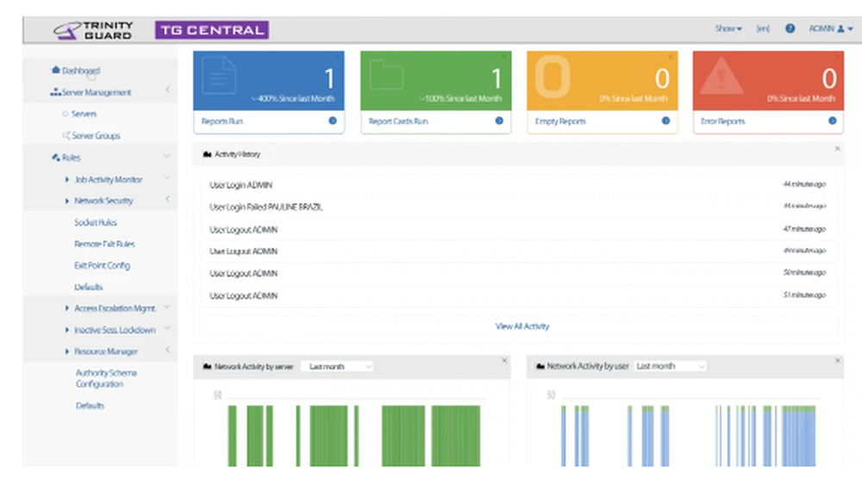Image resolution: width=862 pixels, height=504 pixels.
Task: Collapse the Network Security section
Action: [x=167, y=200]
